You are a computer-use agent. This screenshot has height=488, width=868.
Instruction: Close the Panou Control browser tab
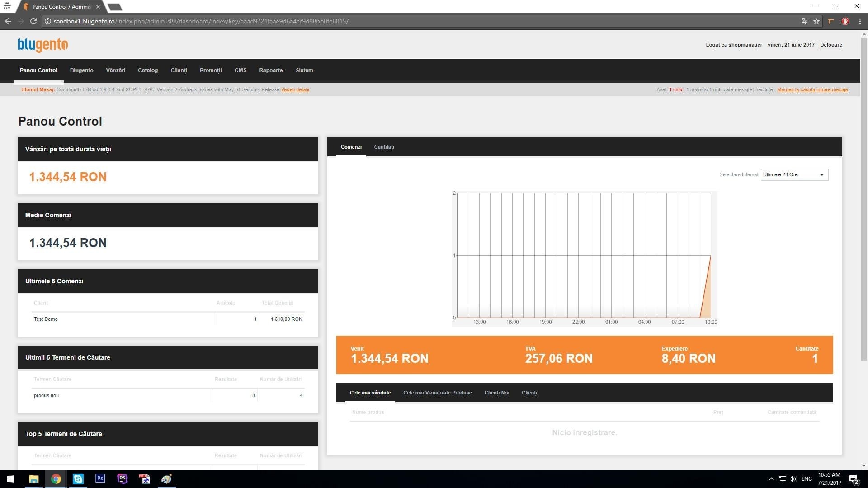[98, 7]
